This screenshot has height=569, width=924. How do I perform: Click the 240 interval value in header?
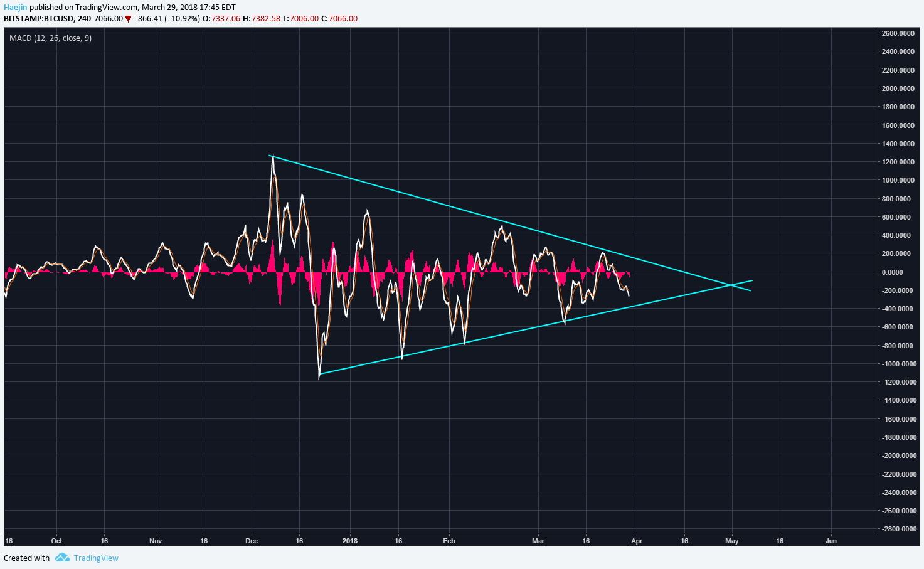coord(84,19)
